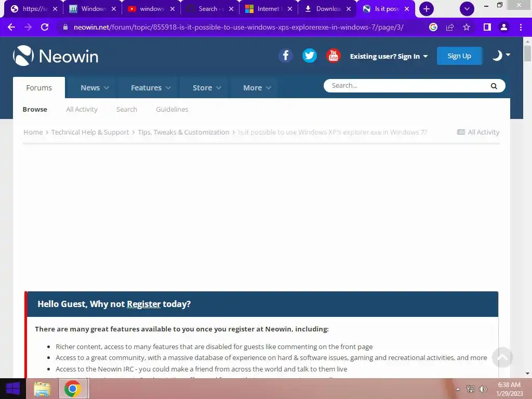Expand the theme dropdown arrow beside the moon

508,55
